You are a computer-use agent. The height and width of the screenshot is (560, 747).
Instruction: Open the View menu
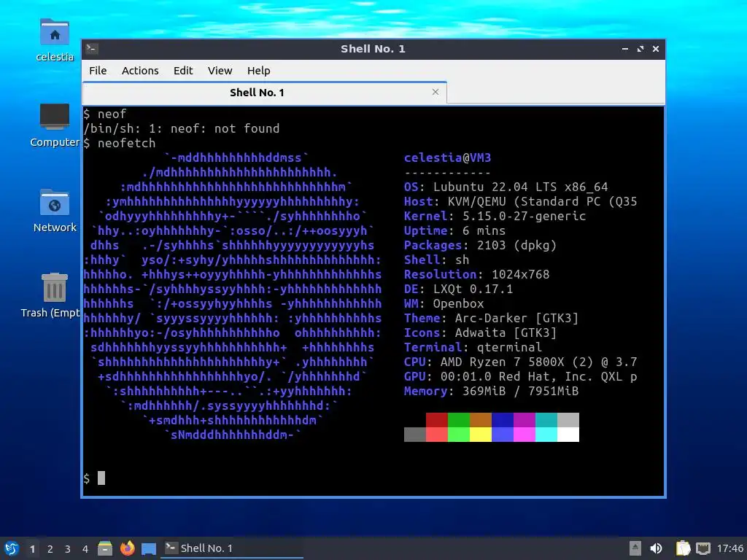tap(220, 71)
